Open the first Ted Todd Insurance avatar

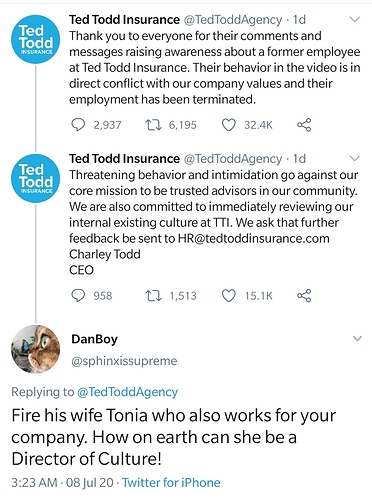tap(36, 39)
